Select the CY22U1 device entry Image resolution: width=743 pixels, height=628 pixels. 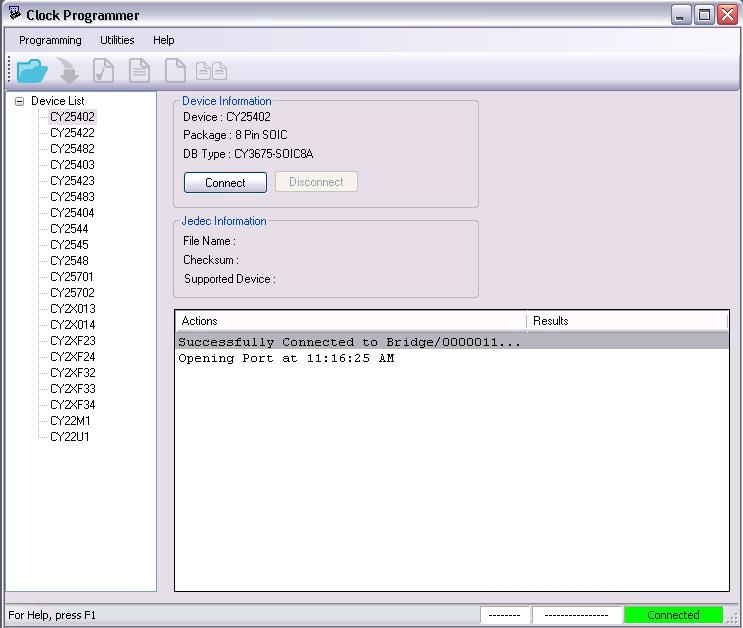pos(70,437)
